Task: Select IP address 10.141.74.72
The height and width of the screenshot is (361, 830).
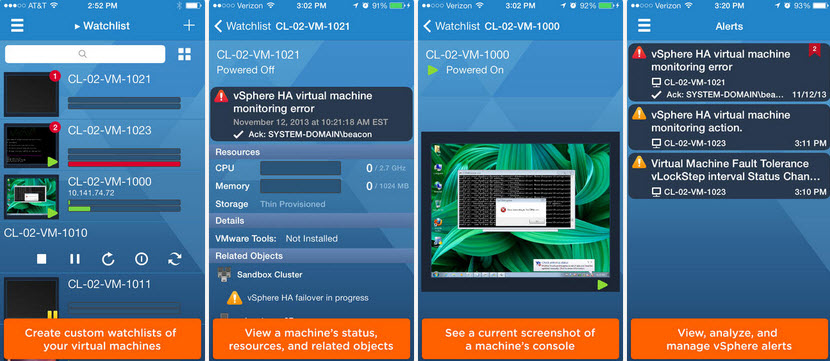Action: (x=91, y=193)
